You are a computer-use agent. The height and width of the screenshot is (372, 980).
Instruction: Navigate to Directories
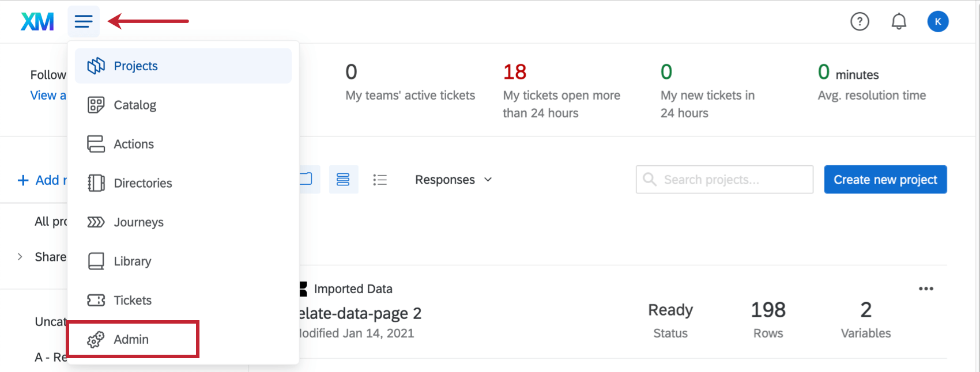click(142, 183)
